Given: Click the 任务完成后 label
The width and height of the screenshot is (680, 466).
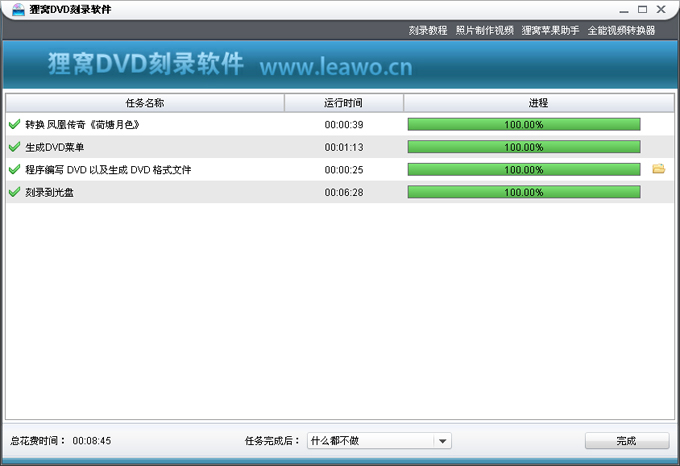Looking at the screenshot, I should 272,441.
